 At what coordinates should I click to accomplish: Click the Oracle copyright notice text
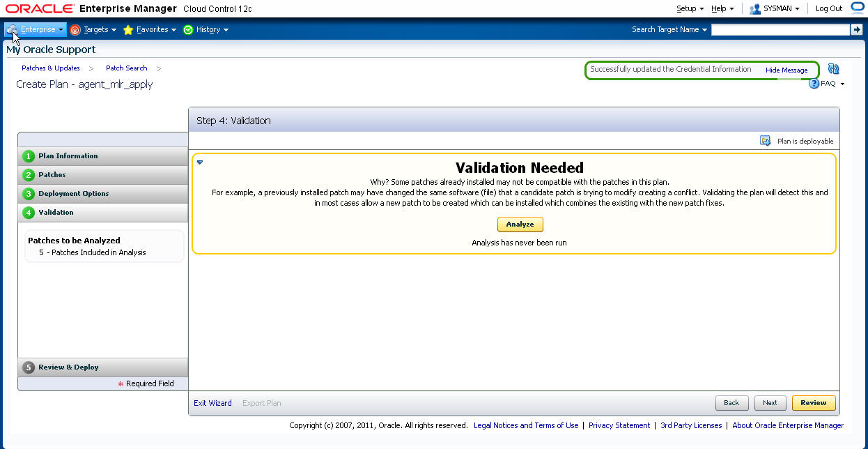click(378, 425)
